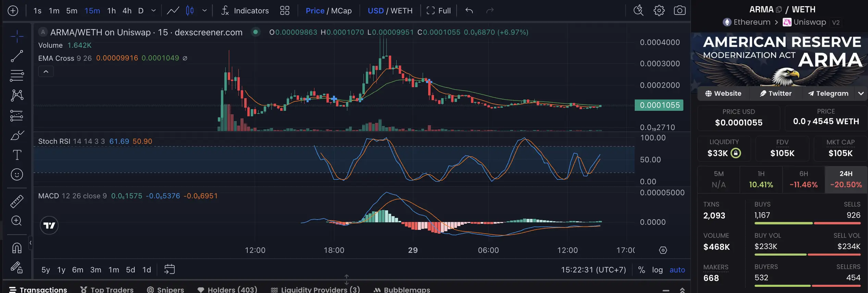
Task: Select the text annotation tool
Action: pos(17,155)
